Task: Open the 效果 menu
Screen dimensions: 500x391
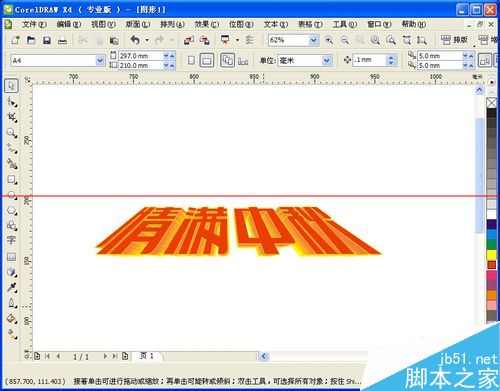Action: point(207,24)
